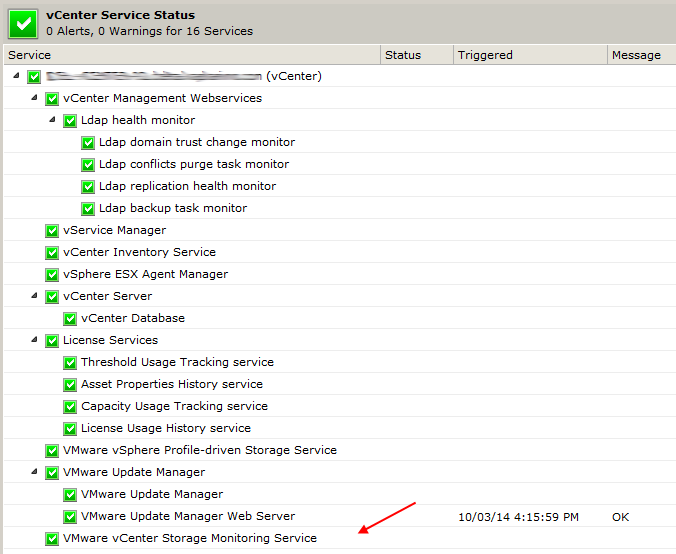Image resolution: width=676 pixels, height=554 pixels.
Task: Collapse the parent VMware Update Manager node
Action: tap(34, 471)
